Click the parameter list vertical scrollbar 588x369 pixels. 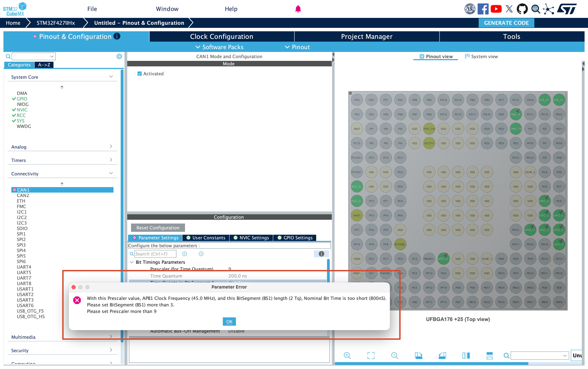tap(328, 271)
